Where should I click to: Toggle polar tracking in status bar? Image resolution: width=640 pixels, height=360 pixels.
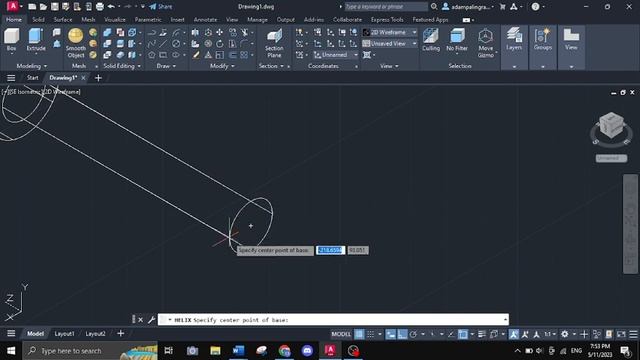coord(413,334)
